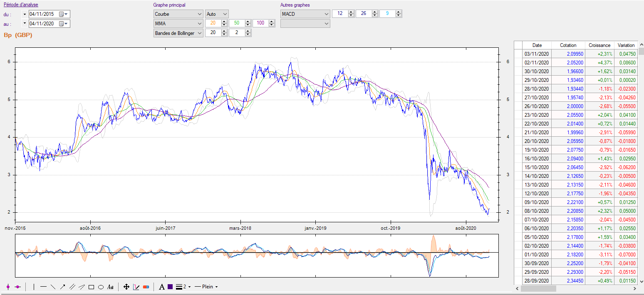Open the purple drawing color swatch

tap(170, 287)
